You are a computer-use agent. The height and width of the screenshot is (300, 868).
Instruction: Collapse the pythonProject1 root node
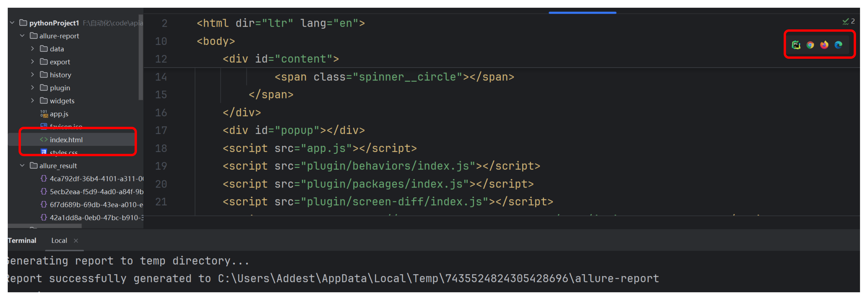(12, 23)
